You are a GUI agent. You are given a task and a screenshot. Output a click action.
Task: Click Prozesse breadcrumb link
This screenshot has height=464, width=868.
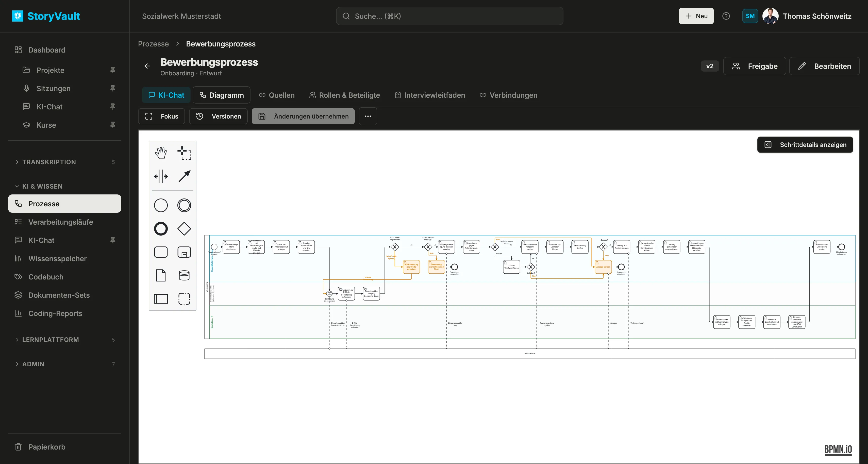click(x=153, y=44)
